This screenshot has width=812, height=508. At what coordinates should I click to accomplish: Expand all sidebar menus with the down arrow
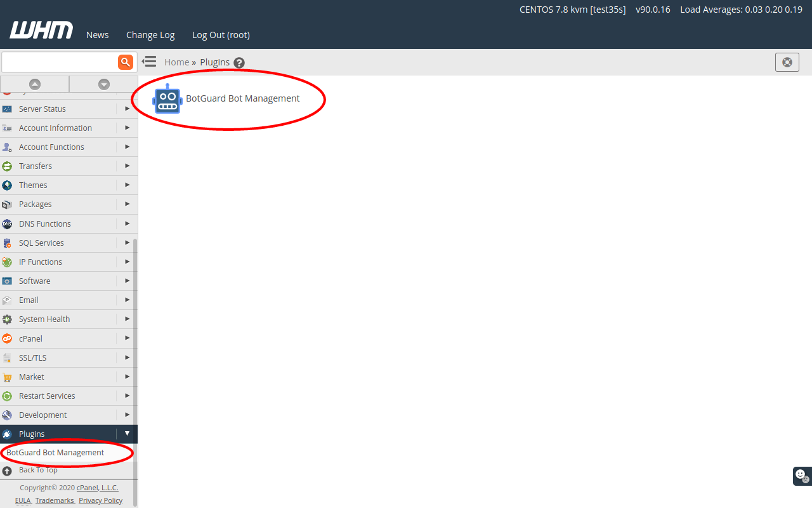point(104,84)
